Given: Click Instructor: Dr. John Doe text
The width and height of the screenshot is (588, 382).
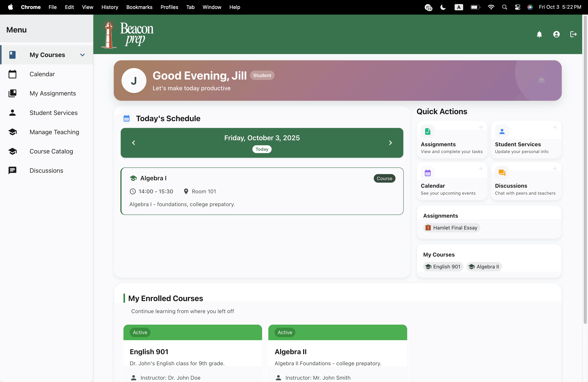Looking at the screenshot, I should click(170, 378).
